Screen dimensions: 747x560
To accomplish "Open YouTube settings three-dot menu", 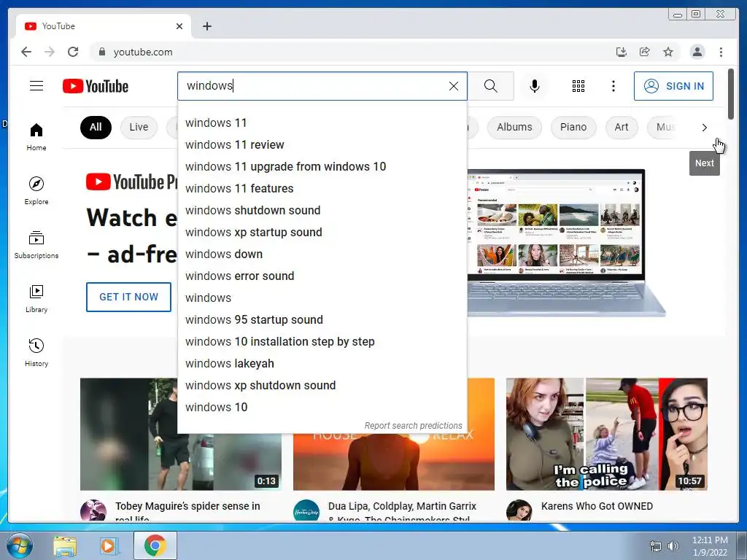I will pyautogui.click(x=614, y=86).
